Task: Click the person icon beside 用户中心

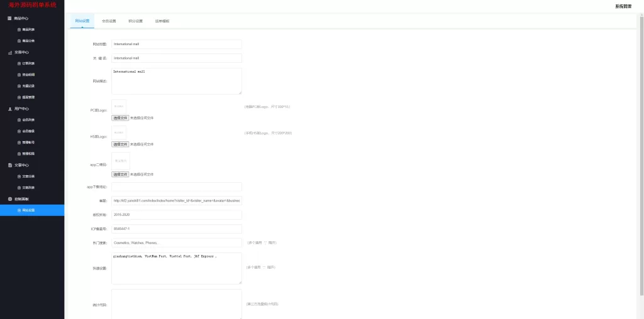Action: tap(10, 109)
